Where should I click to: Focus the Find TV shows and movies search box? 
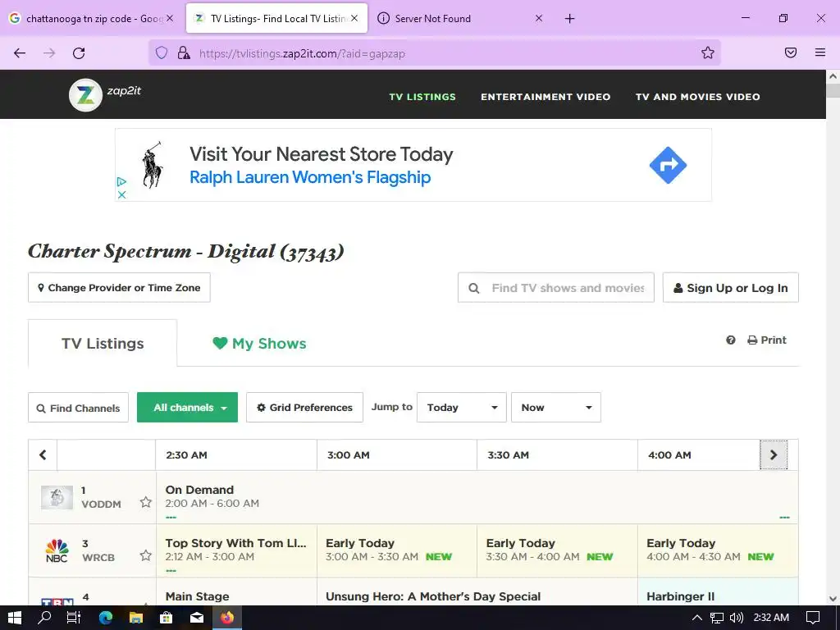tap(556, 288)
